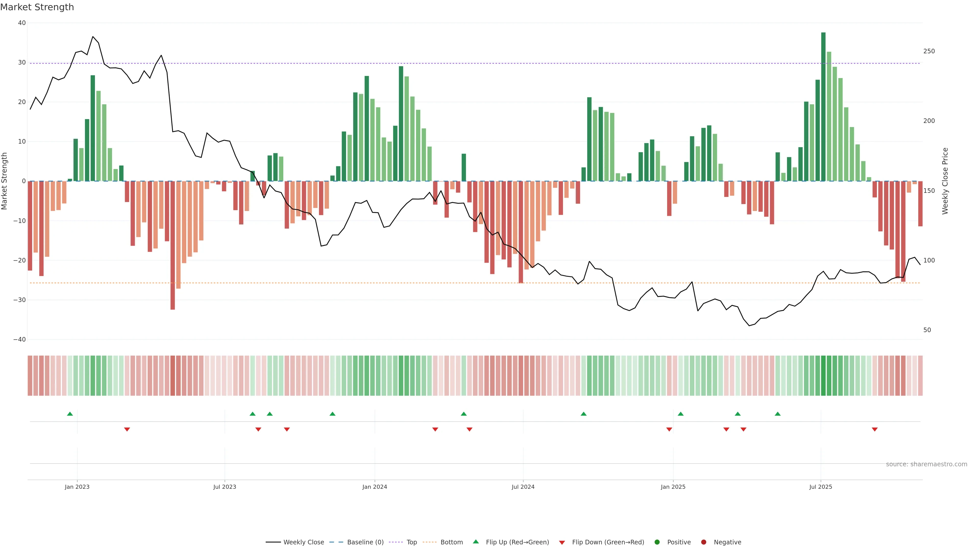Click the first flip-up triangle near Jan 2023

(70, 414)
